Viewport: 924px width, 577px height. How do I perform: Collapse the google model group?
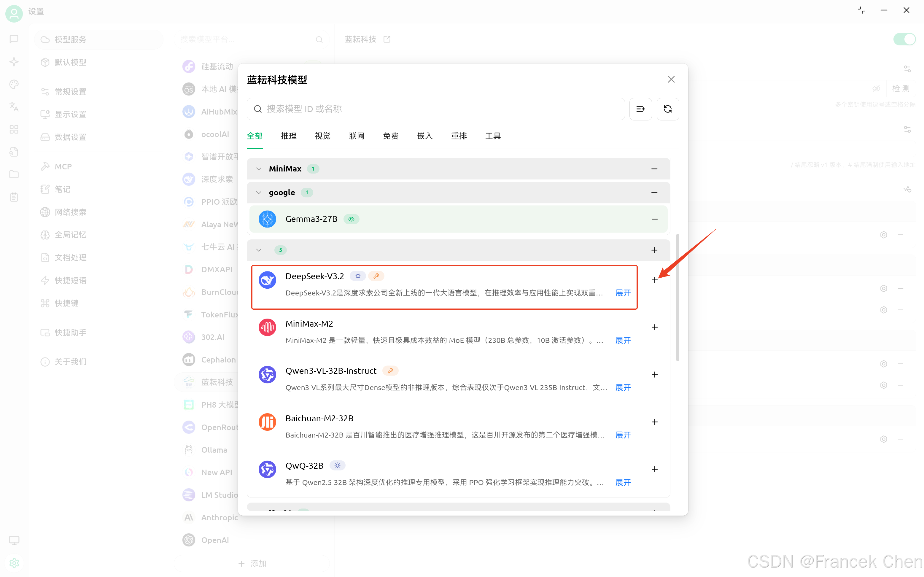tap(259, 193)
